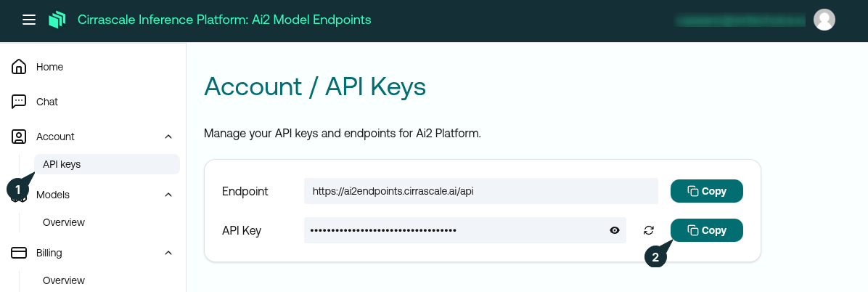The image size is (868, 292).
Task: Regenerate the API key with refresh icon
Action: (x=649, y=230)
